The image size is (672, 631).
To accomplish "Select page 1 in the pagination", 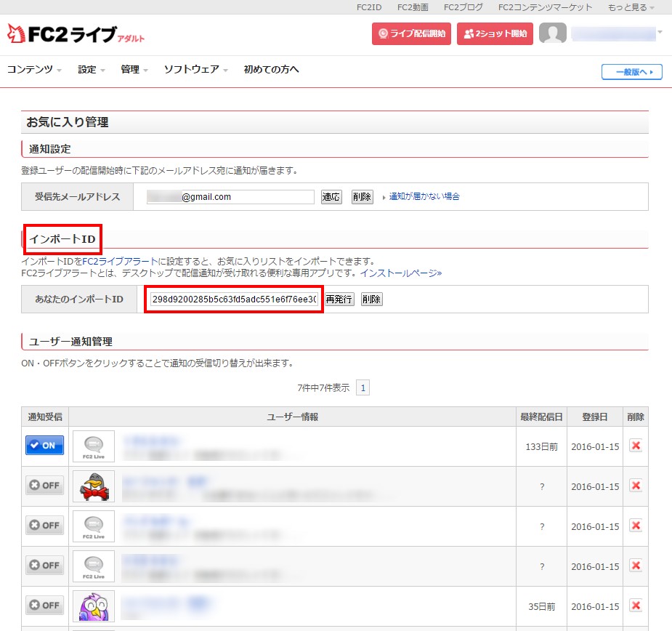I will tap(363, 387).
